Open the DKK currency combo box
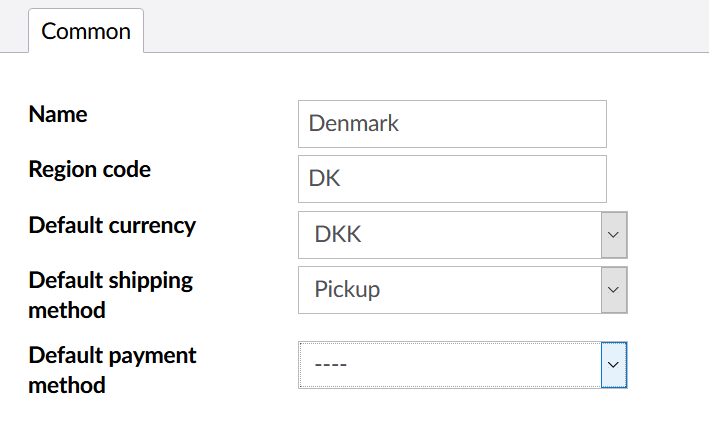 (x=463, y=235)
